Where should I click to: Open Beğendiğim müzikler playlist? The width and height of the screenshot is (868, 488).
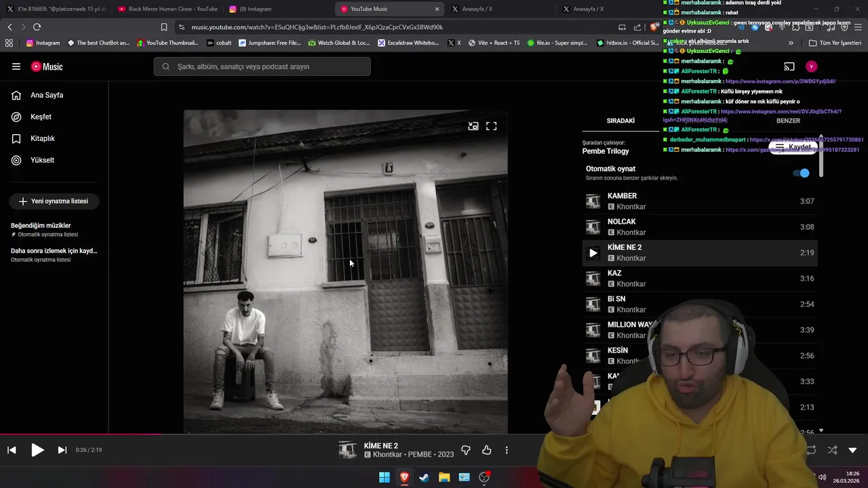click(x=54, y=229)
